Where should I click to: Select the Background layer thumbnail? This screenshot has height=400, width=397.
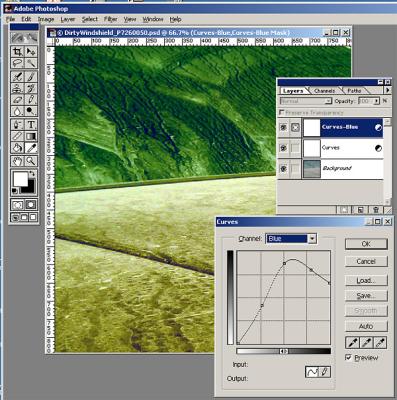click(312, 169)
